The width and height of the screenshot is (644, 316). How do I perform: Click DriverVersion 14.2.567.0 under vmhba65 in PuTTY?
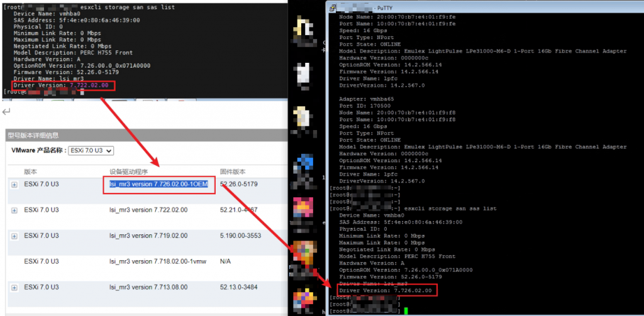point(382,181)
